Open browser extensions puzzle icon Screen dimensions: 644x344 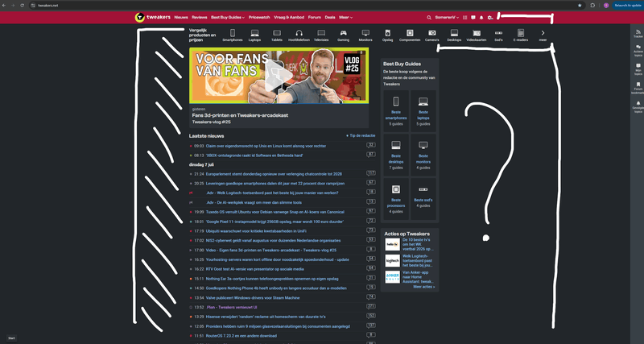[592, 6]
